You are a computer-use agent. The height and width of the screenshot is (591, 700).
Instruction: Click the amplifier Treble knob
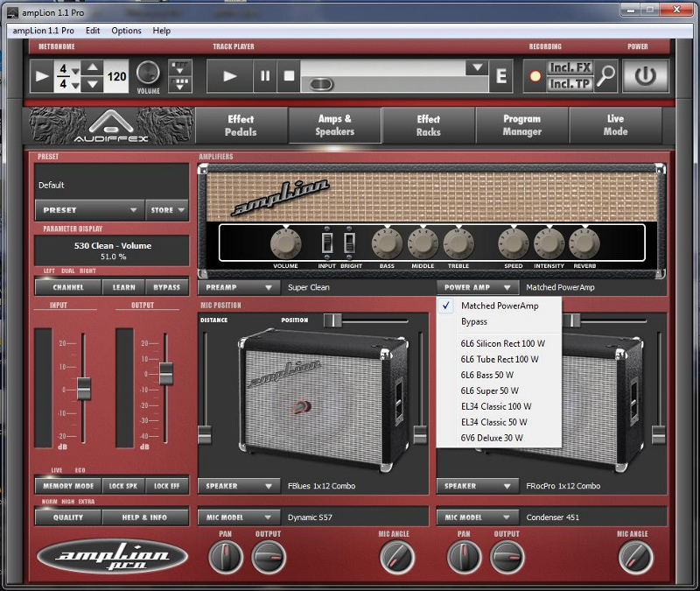(x=458, y=244)
